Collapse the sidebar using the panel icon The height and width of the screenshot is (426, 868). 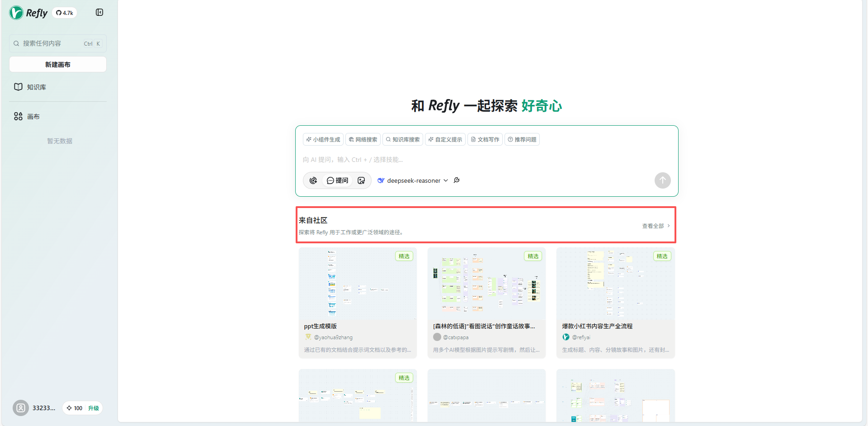[99, 12]
